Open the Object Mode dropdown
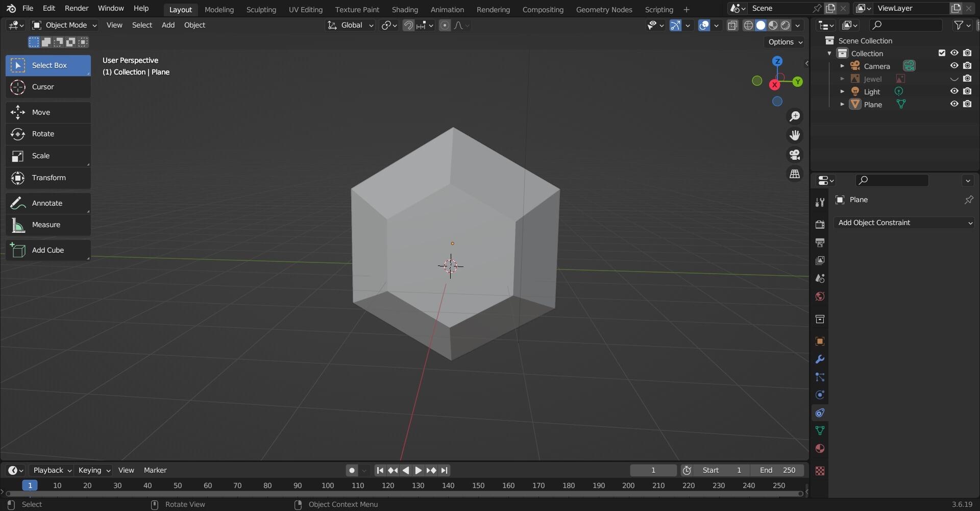 [64, 25]
